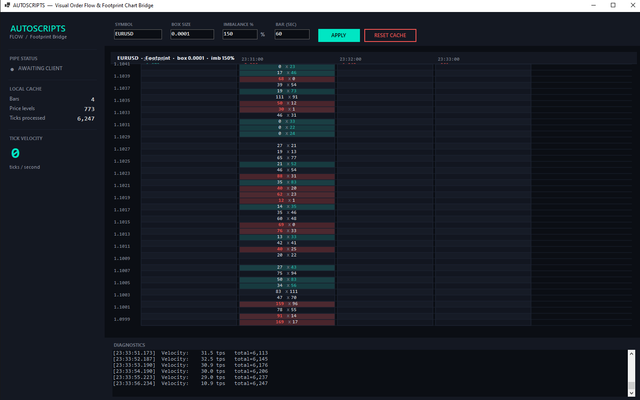Click the footprint cell 60 x 48

pyautogui.click(x=287, y=219)
